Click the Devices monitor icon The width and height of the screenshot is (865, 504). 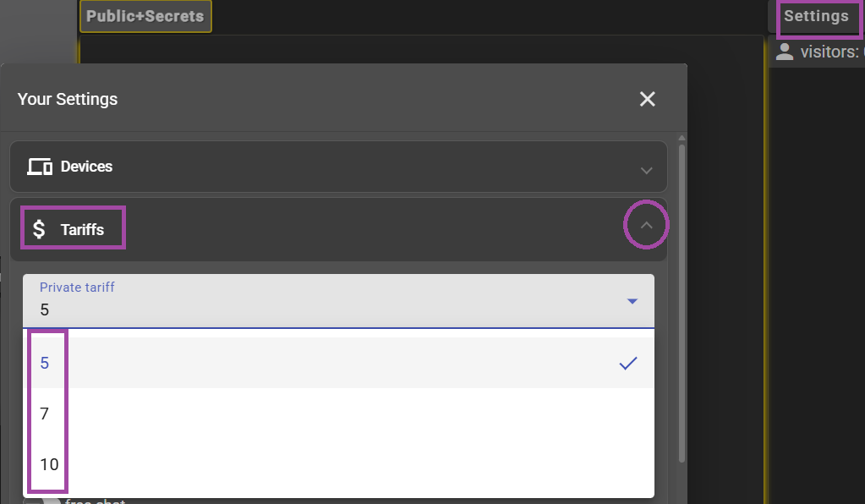tap(40, 167)
